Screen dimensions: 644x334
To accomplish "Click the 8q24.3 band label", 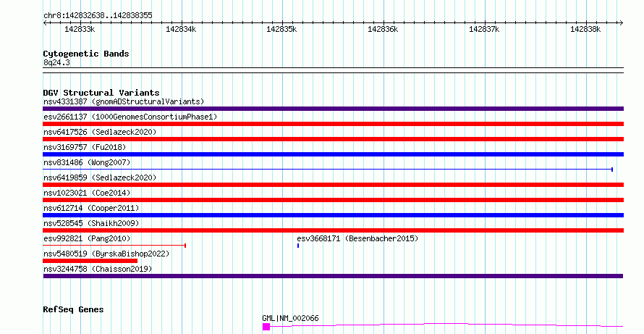I will [56, 62].
